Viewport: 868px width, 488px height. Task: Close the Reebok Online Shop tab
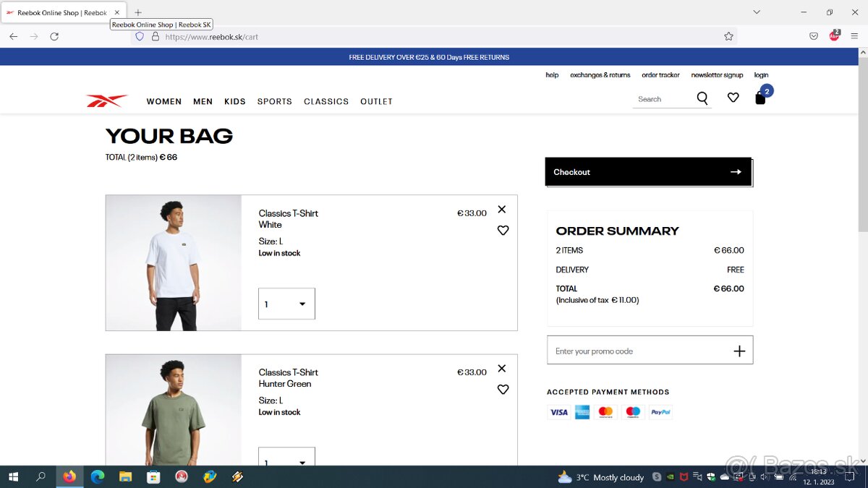pyautogui.click(x=117, y=12)
